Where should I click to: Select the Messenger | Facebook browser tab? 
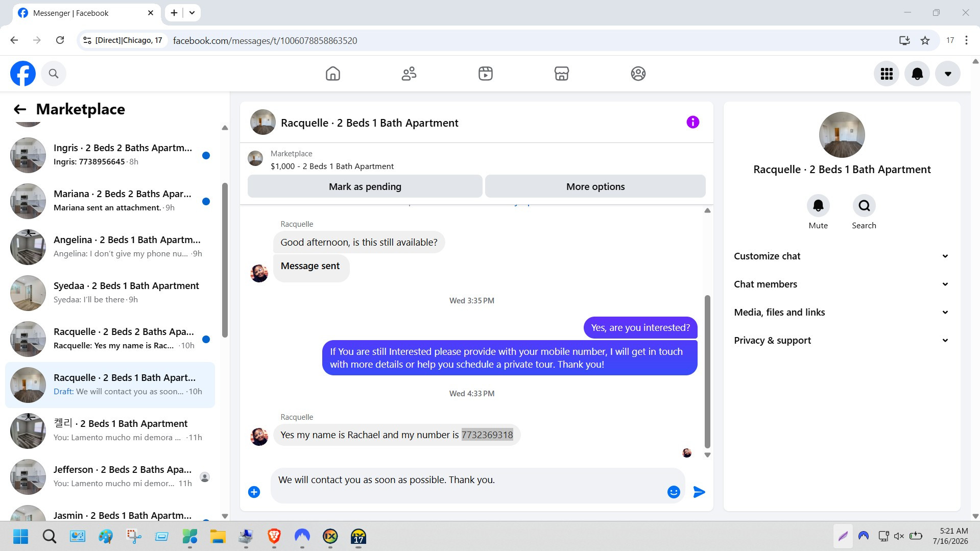(86, 13)
